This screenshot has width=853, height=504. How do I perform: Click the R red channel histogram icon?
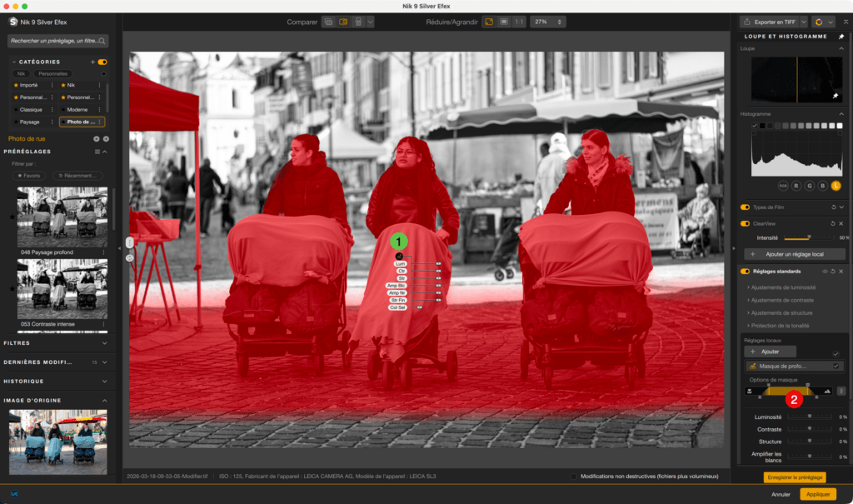(796, 186)
